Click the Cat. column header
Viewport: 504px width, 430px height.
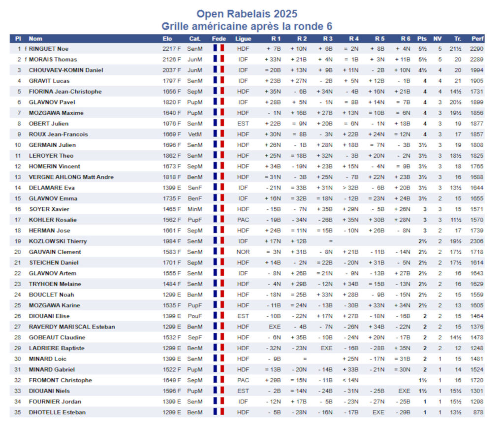(194, 38)
